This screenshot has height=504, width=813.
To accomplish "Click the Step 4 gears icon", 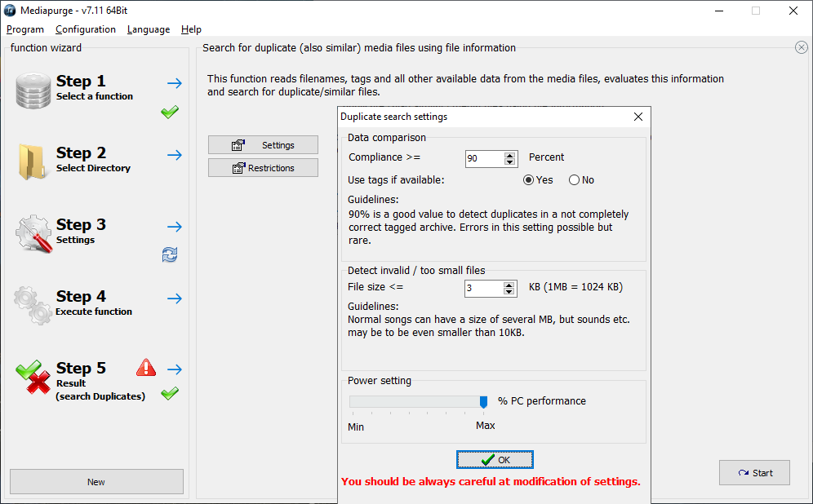I will coord(33,306).
